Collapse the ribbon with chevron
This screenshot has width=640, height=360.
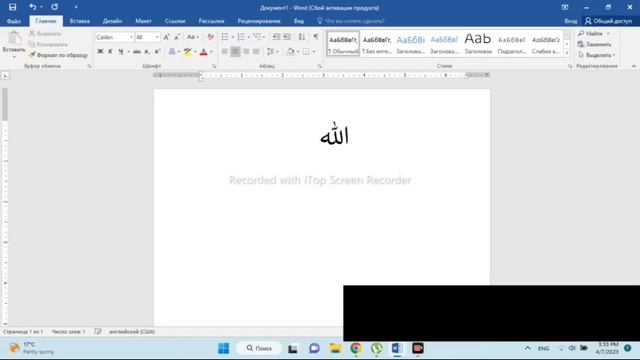click(x=634, y=66)
